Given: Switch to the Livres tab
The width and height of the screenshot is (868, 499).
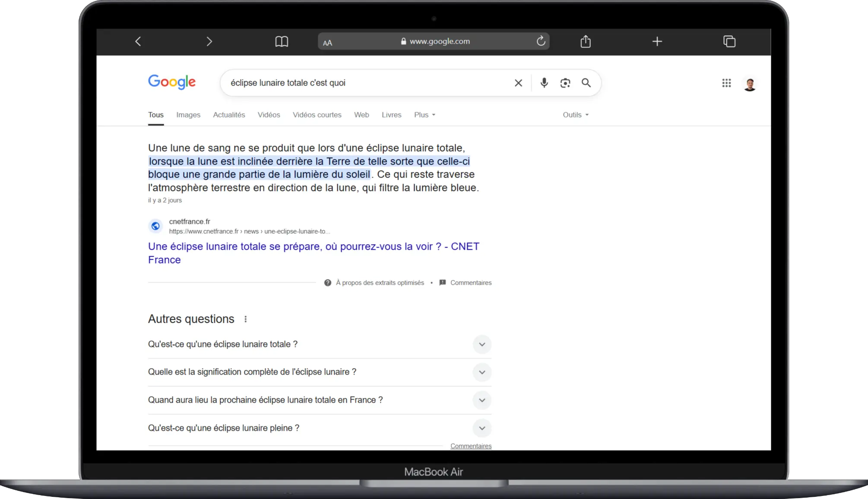Looking at the screenshot, I should click(x=391, y=115).
